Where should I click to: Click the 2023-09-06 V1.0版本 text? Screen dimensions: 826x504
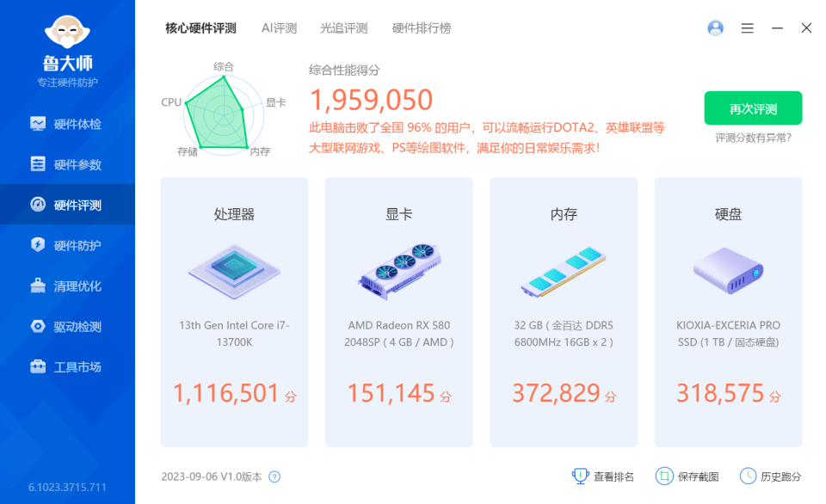coord(212,476)
